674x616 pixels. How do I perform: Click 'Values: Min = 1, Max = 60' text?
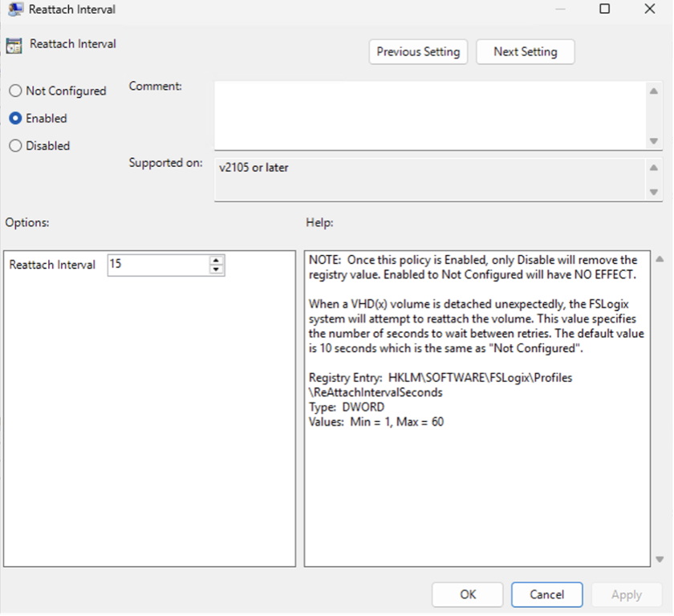coord(376,422)
